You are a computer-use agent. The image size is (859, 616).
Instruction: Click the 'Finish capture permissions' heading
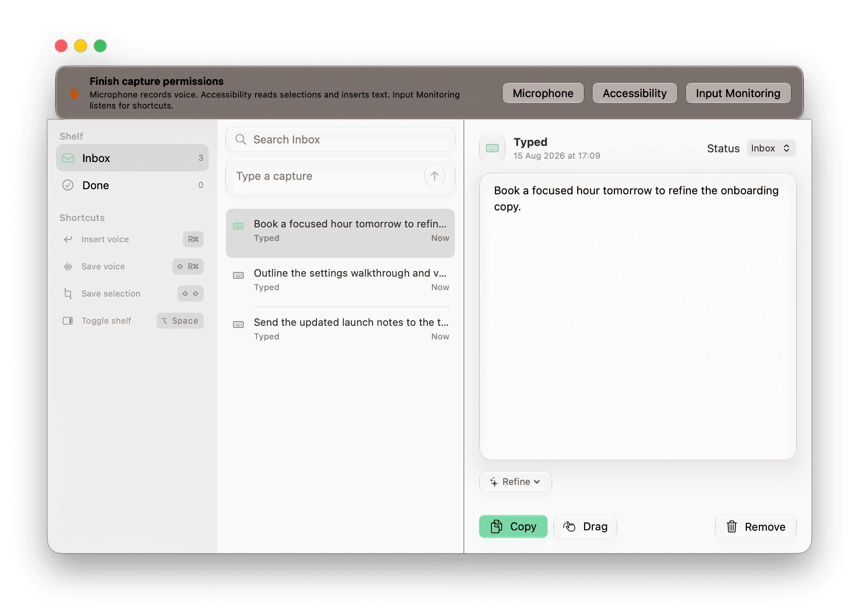157,81
